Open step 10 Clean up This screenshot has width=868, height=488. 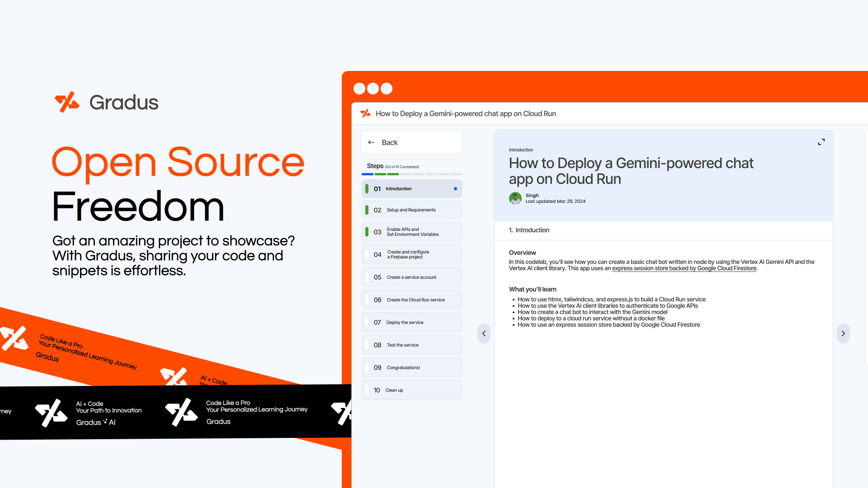pyautogui.click(x=411, y=390)
